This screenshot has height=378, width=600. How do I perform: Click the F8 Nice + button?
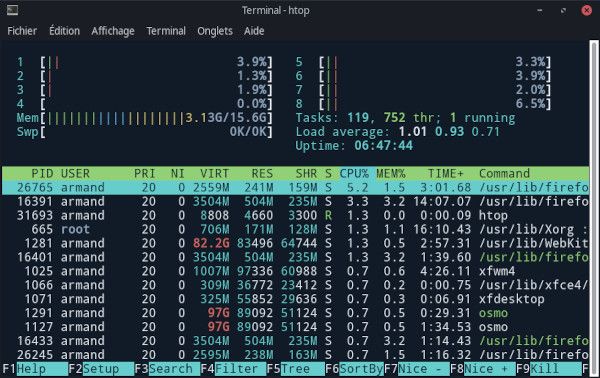[483, 369]
